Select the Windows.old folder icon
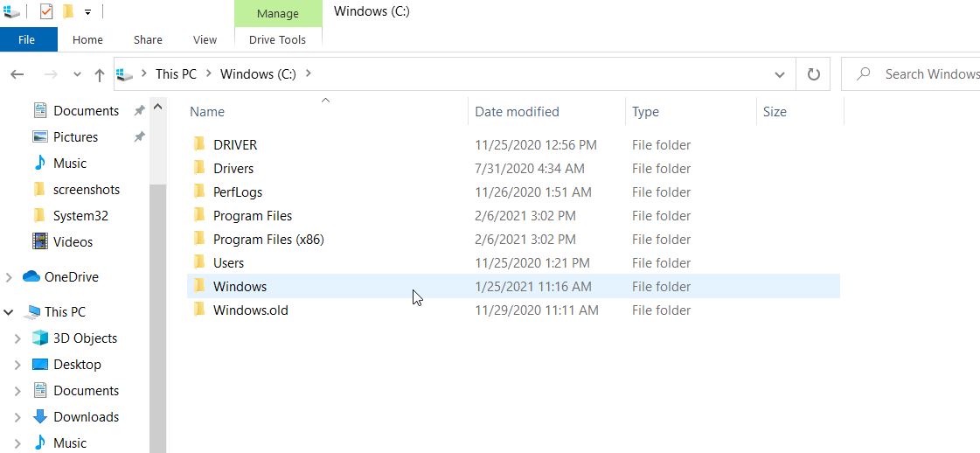 coord(198,310)
